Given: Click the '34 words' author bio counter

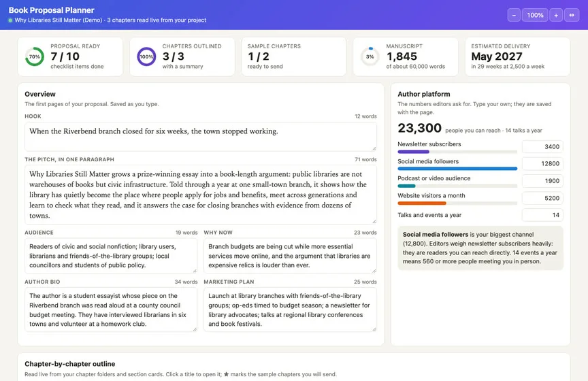Looking at the screenshot, I should click(186, 282).
